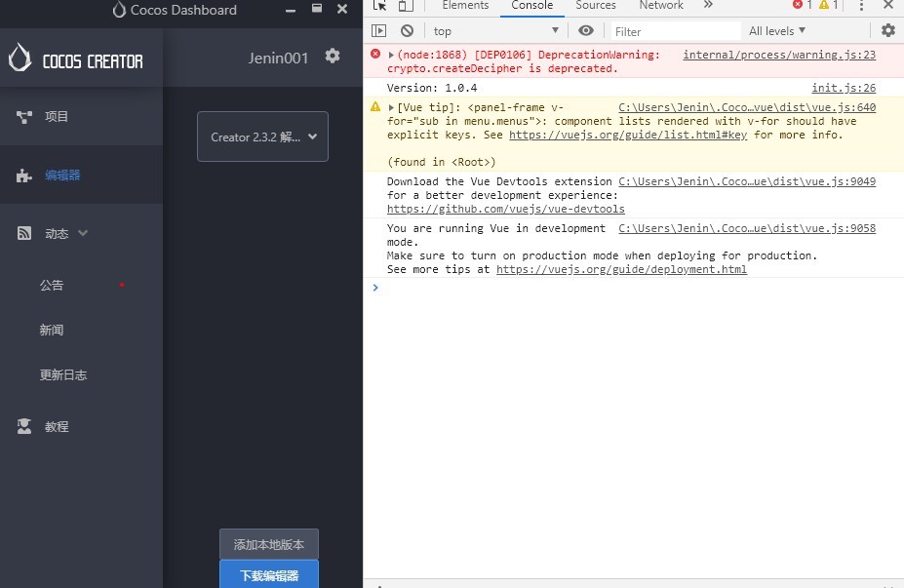Open the Creator 2.3.2 version dropdown

pyautogui.click(x=262, y=137)
